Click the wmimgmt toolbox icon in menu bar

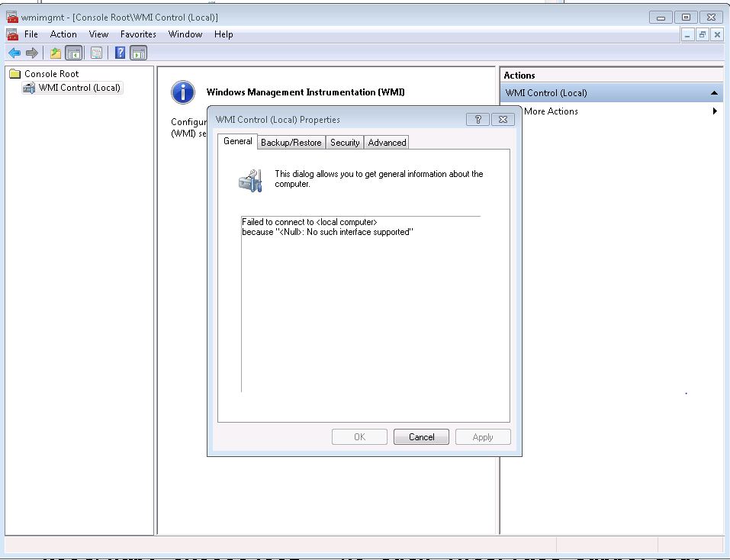click(x=12, y=34)
